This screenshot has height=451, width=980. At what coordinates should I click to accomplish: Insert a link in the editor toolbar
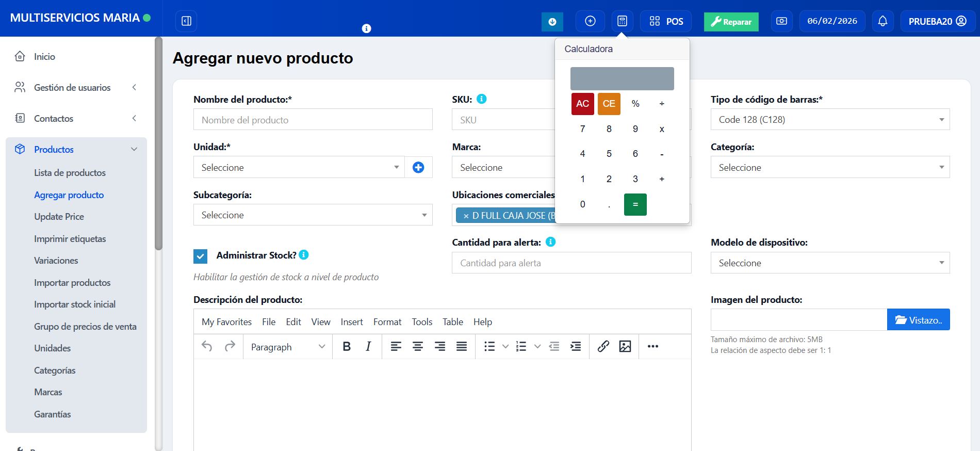pos(603,346)
